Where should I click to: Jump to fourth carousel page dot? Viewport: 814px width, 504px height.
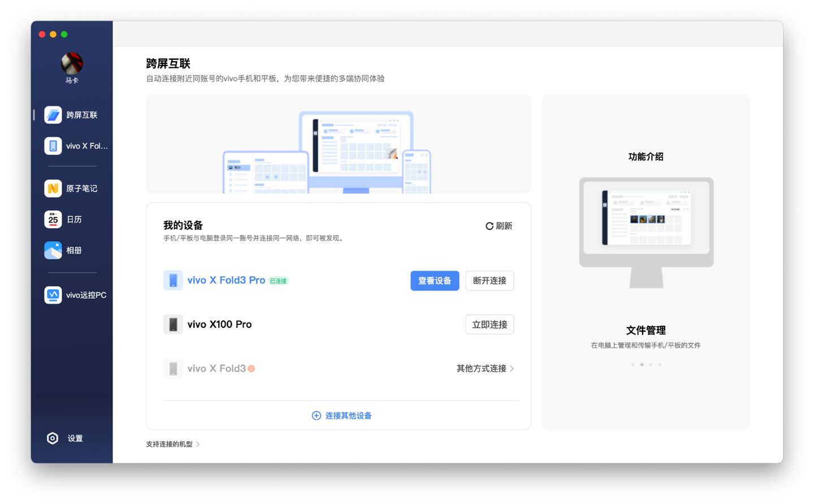660,365
